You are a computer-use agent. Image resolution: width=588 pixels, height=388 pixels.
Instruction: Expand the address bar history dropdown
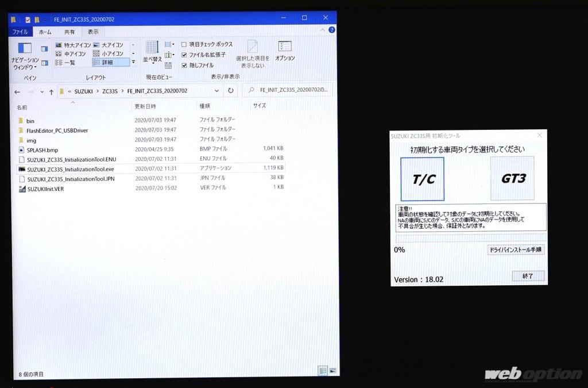(x=216, y=91)
